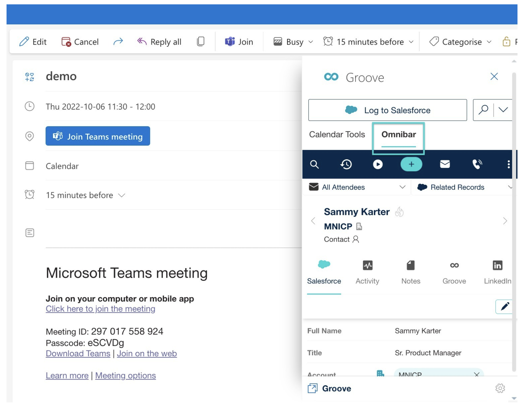
Task: Open the toolbar 15 minutes before reminder dropdown
Action: point(368,42)
